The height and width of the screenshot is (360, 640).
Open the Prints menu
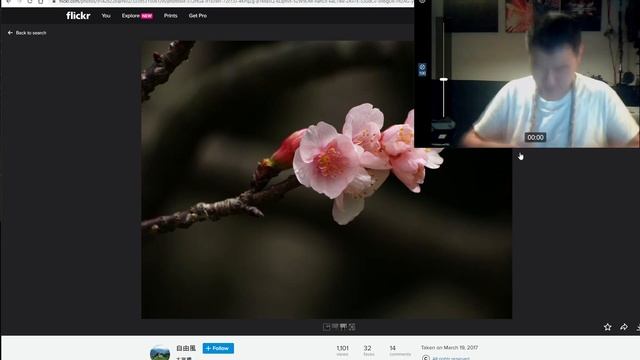coord(171,16)
